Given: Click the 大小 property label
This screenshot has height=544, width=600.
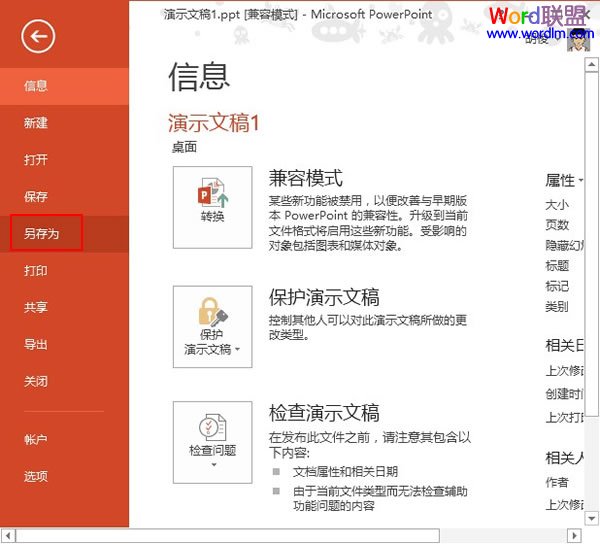Looking at the screenshot, I should (557, 205).
